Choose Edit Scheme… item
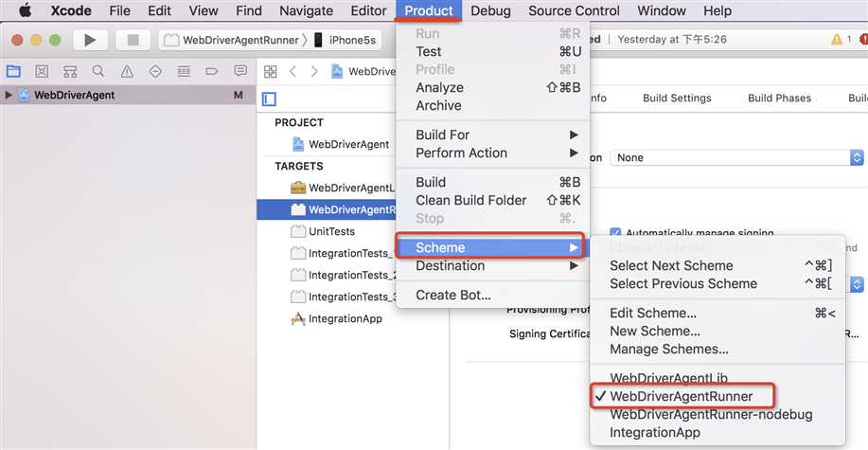 coord(718,314)
